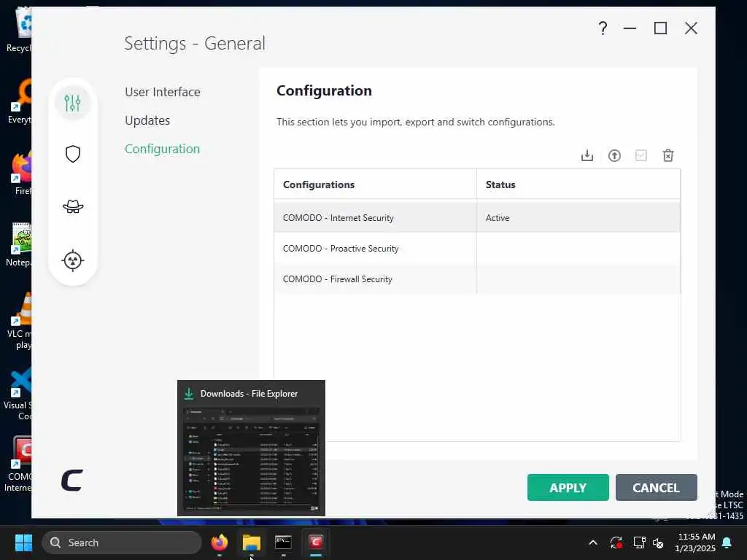This screenshot has width=747, height=560.
Task: Open the terminal from the taskbar
Action: pyautogui.click(x=283, y=542)
